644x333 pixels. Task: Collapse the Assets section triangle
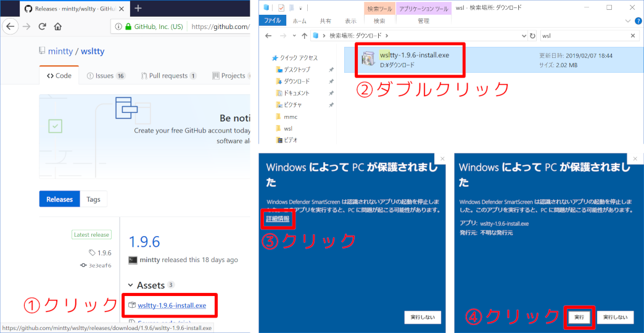click(x=131, y=285)
